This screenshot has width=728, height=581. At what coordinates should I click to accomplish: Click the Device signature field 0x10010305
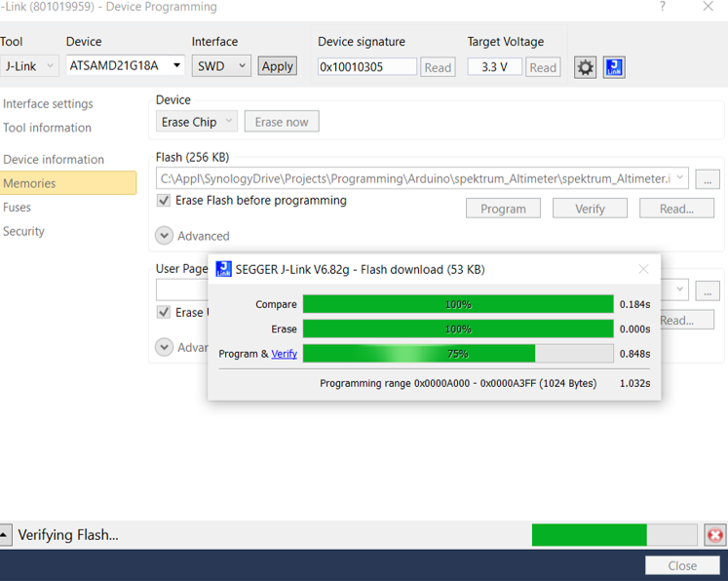[x=366, y=67]
